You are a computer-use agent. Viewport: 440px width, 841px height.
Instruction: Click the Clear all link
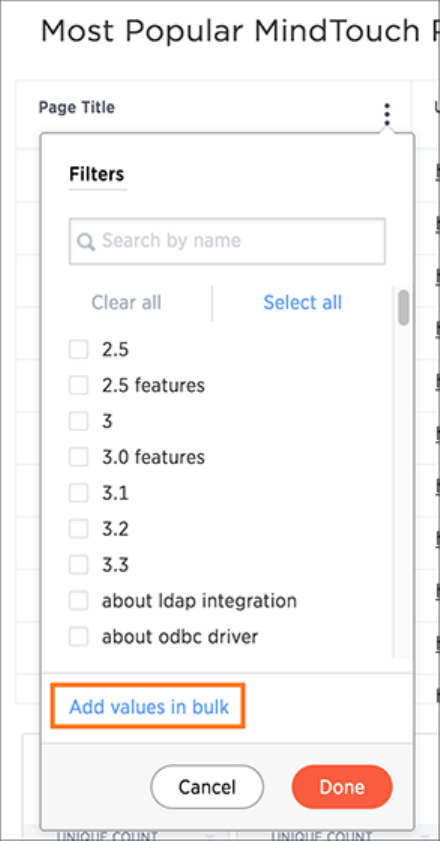(126, 303)
